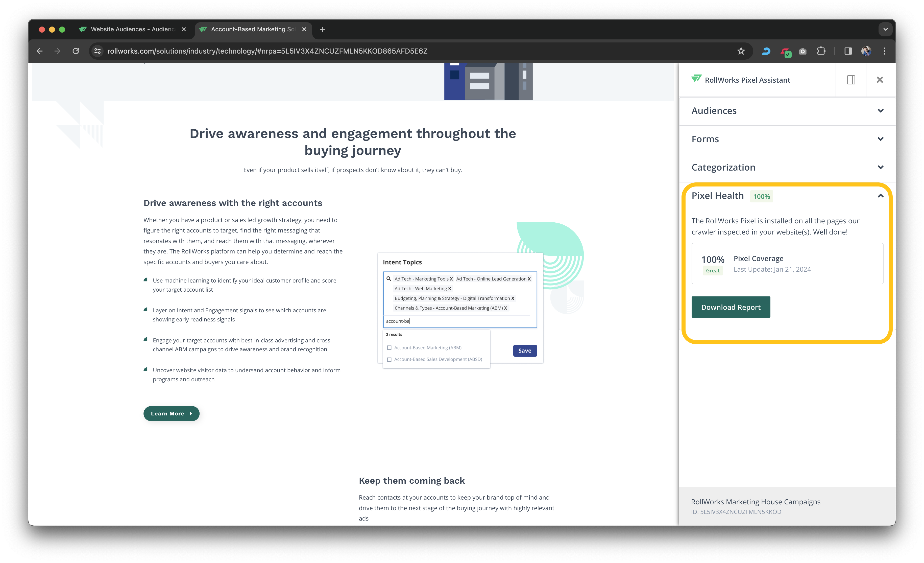
Task: Reload the current page
Action: pos(76,51)
